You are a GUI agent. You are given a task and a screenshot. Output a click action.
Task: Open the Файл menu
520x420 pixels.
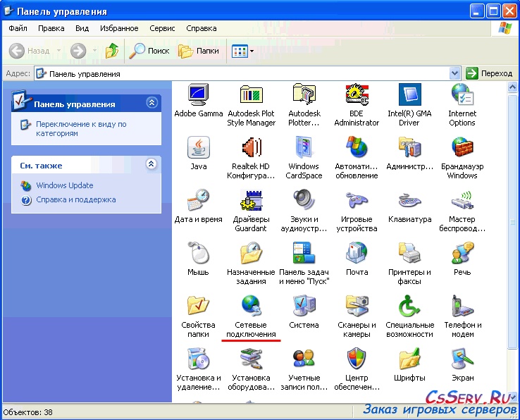click(x=18, y=28)
